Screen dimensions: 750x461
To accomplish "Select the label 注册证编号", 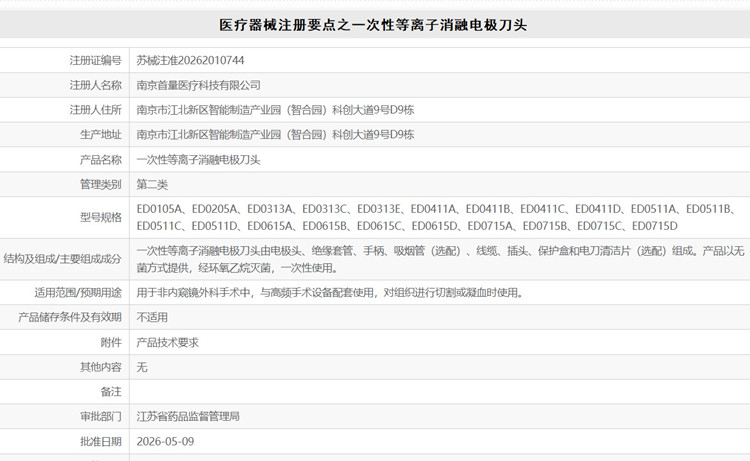I will pos(96,60).
